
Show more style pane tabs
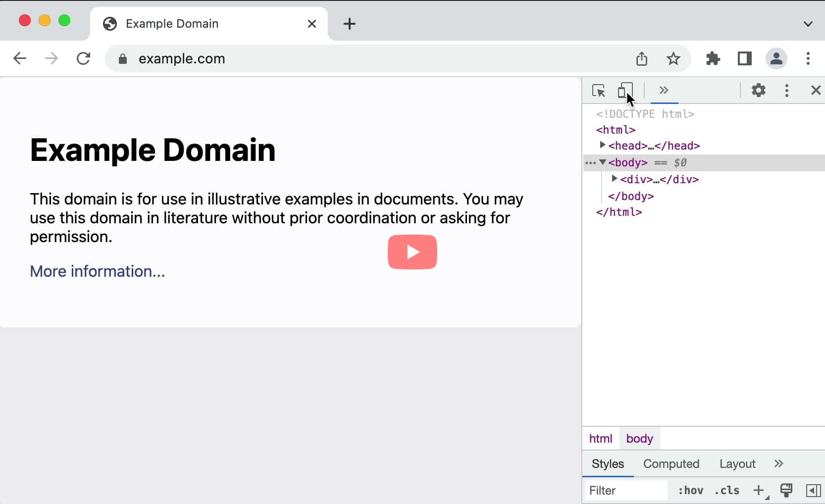tap(778, 463)
